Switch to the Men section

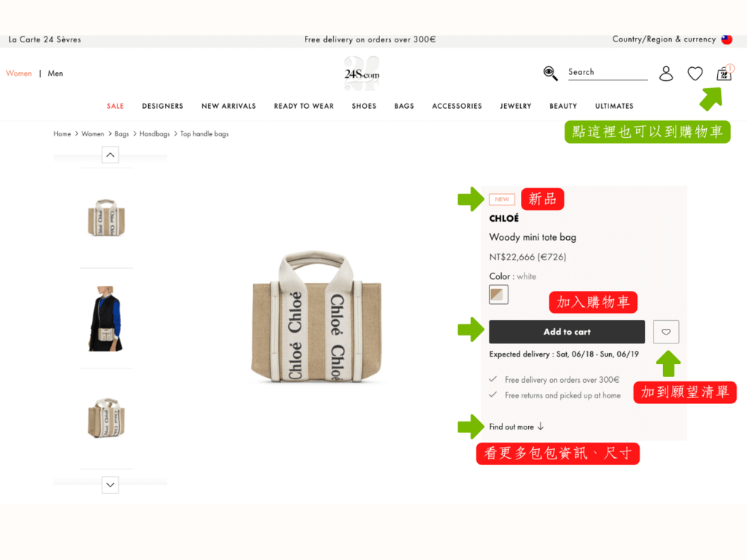click(55, 74)
